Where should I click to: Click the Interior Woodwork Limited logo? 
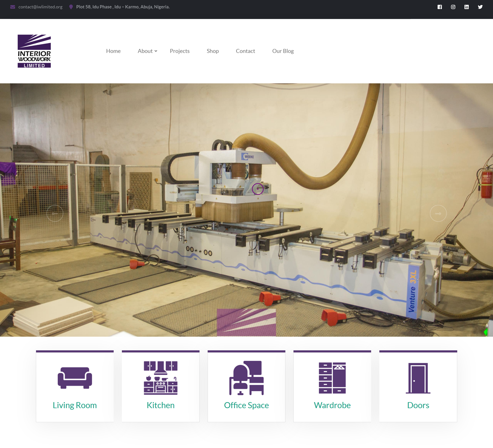tap(34, 51)
